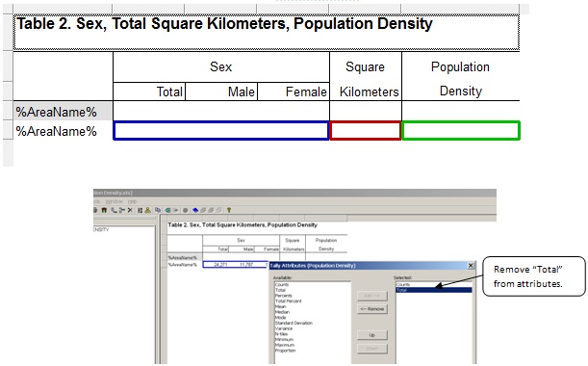Select N-tiles in the Available list
588x366 pixels.
pyautogui.click(x=282, y=334)
